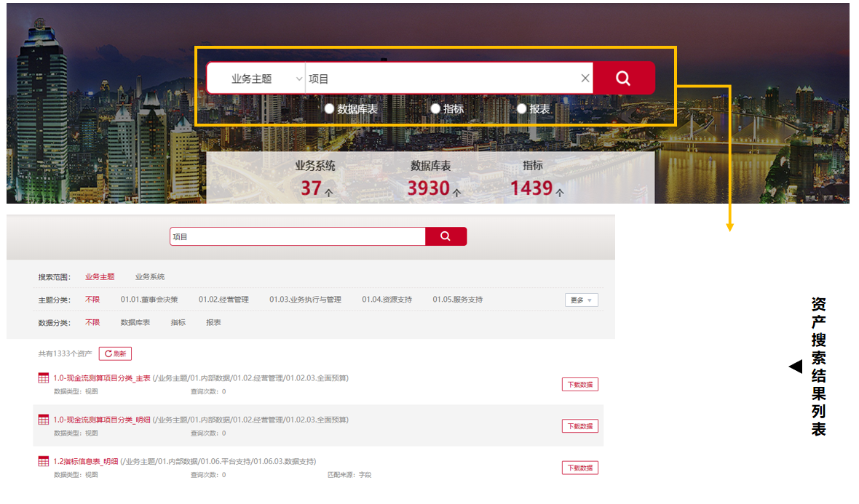
Task: Click table icon of 1.2指标信息表_明细 result
Action: click(44, 461)
